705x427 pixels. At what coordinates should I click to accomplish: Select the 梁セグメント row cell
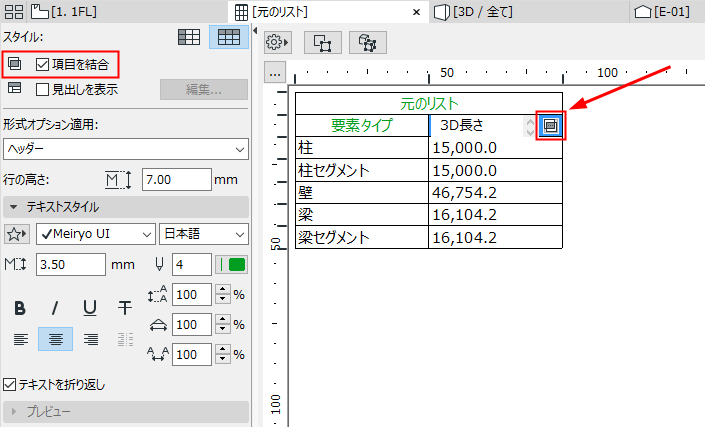[x=362, y=237]
